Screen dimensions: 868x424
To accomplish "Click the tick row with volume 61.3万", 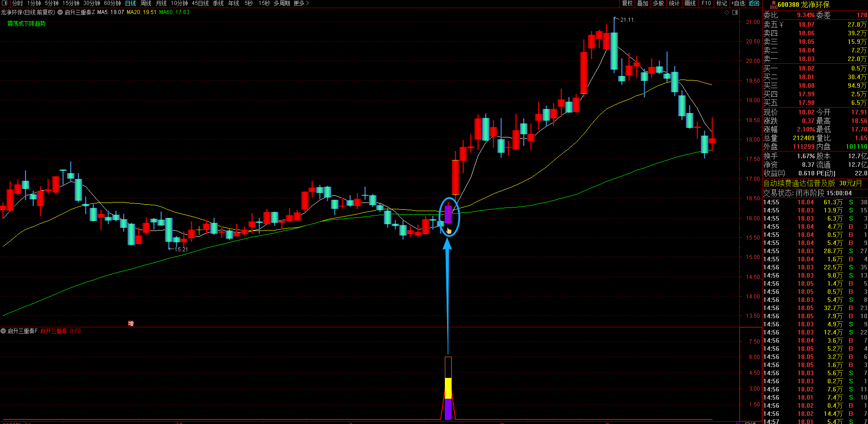I will tap(815, 202).
